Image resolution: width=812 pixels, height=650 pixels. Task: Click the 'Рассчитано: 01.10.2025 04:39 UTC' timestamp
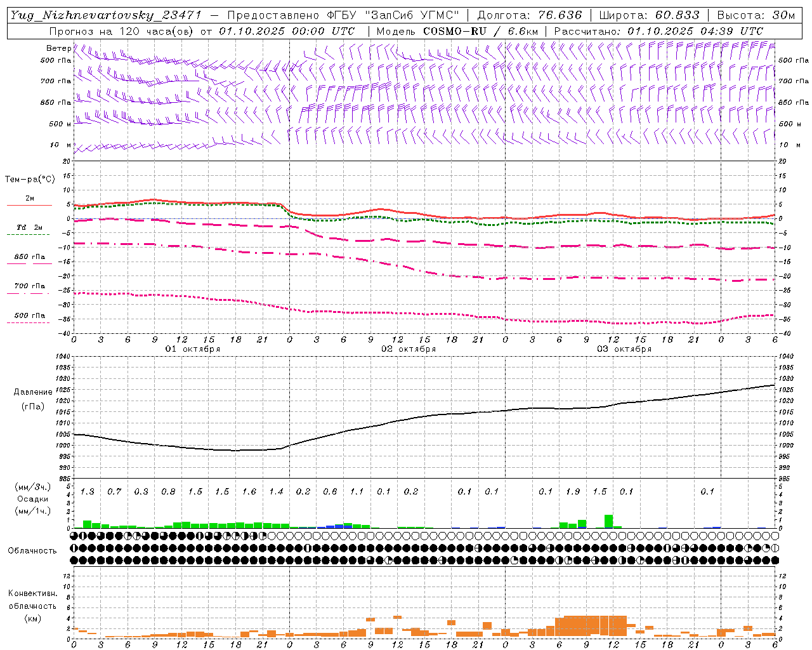click(x=658, y=31)
